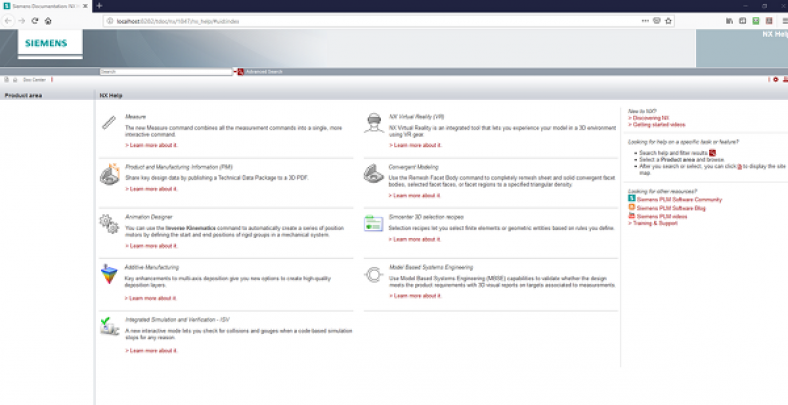Click the NX Help panel header
This screenshot has width=788, height=405.
442,95
